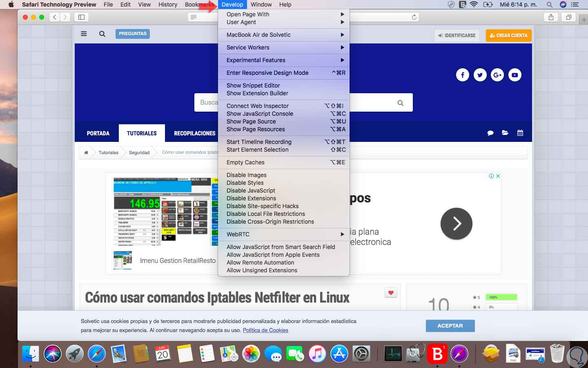The width and height of the screenshot is (588, 368).
Task: Click the calendar icon in the nav bar
Action: [x=520, y=133]
